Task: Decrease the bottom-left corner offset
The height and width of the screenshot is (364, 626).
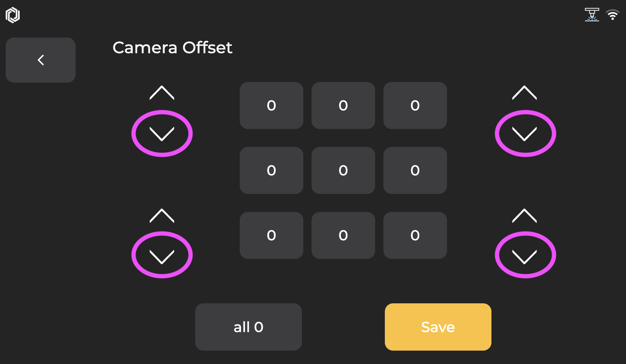Action: click(162, 257)
